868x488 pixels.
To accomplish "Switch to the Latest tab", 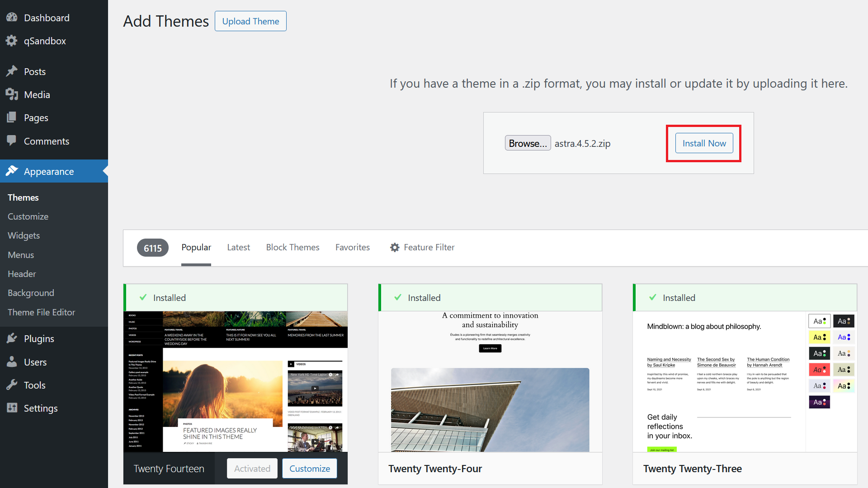I will point(238,248).
